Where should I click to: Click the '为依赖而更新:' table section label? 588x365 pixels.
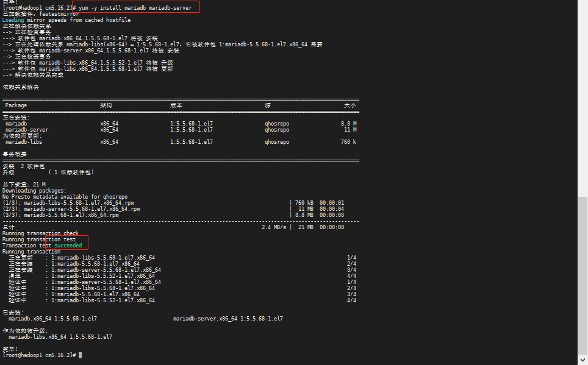pos(22,136)
